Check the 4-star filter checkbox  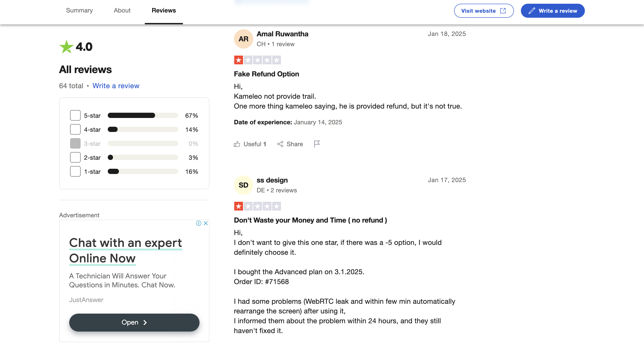[75, 129]
